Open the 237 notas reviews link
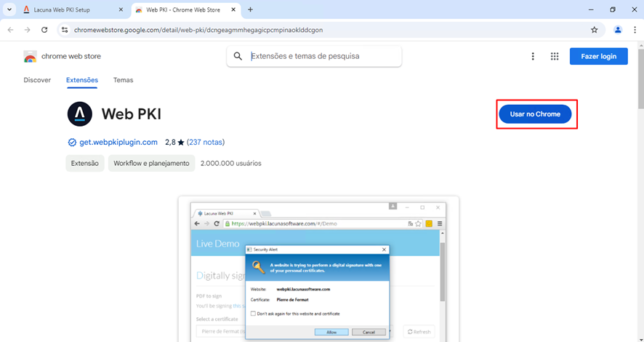644x342 pixels. 206,142
